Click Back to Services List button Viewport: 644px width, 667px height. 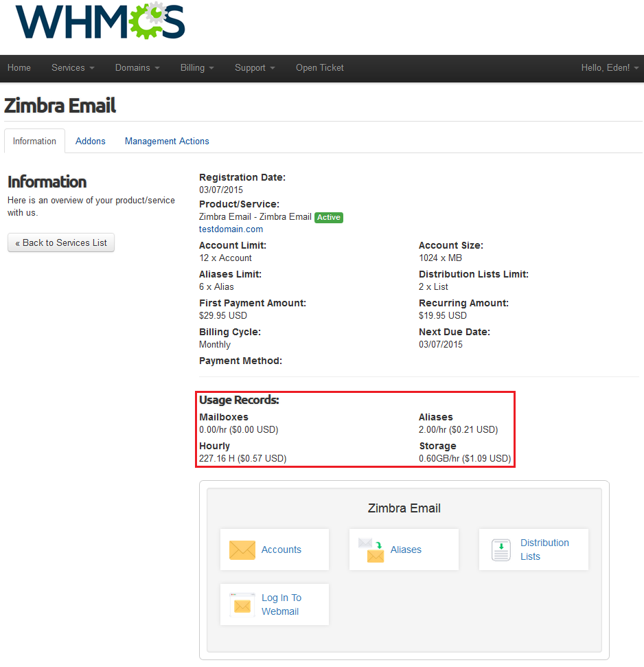point(61,242)
